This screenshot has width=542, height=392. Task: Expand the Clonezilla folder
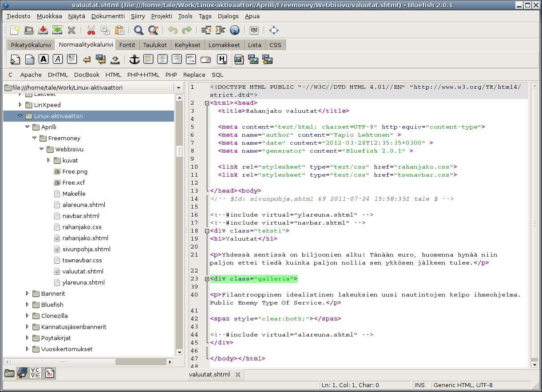[x=27, y=316]
